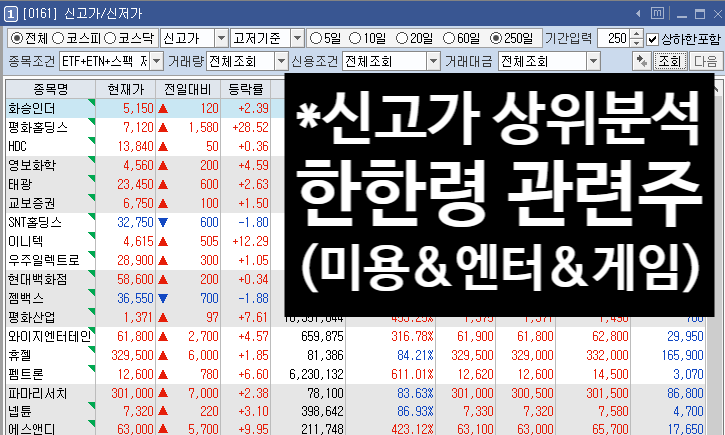Click the 기간입력 field with 250
Viewport: 725px width, 435px height.
(x=614, y=38)
